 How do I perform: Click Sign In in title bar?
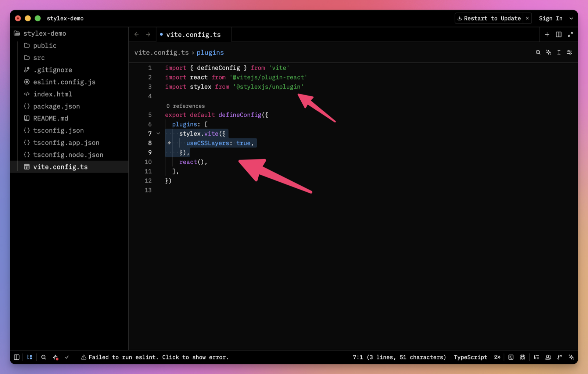[551, 18]
